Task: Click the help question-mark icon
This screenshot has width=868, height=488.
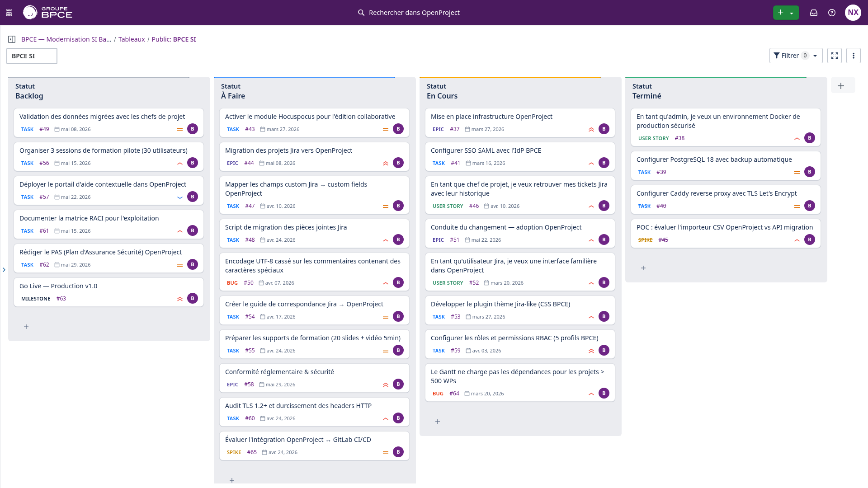Action: point(832,12)
